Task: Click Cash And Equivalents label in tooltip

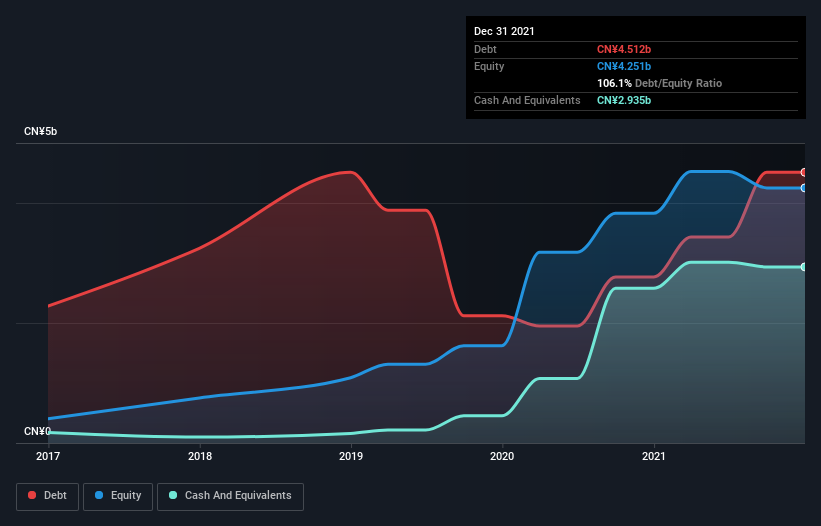Action: pos(527,100)
